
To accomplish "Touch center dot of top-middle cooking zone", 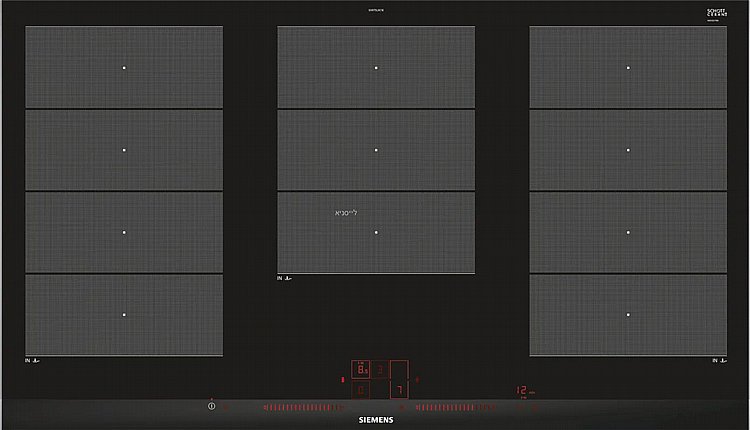I will pyautogui.click(x=376, y=68).
